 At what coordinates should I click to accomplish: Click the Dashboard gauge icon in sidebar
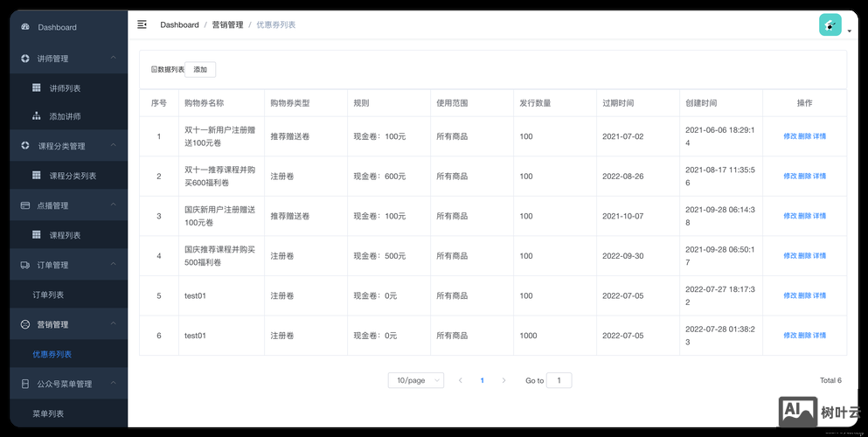[x=24, y=26]
